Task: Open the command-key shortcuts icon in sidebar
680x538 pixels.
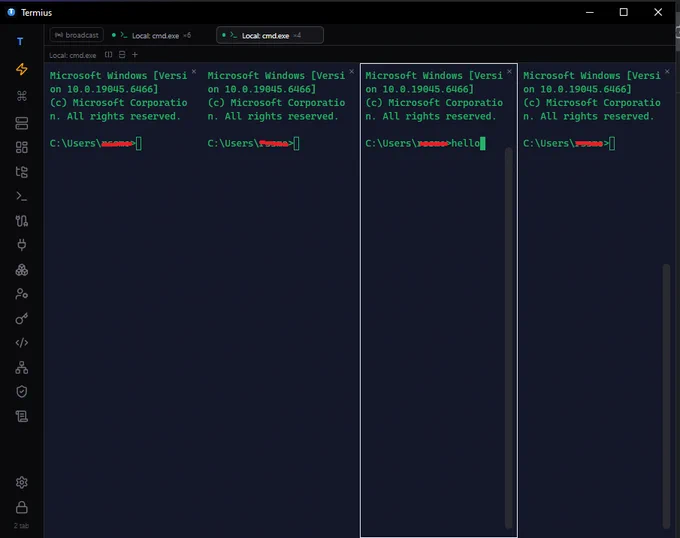Action: (x=22, y=96)
